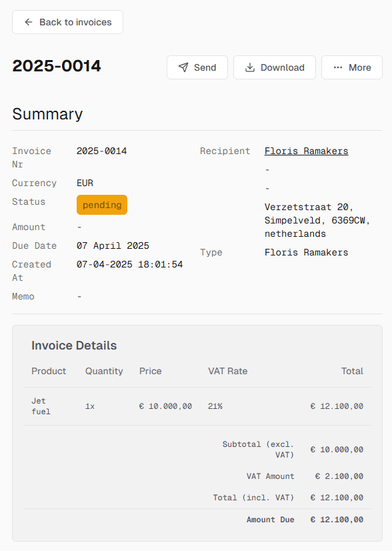Download the invoice
Image resolution: width=392 pixels, height=551 pixels.
(x=275, y=67)
